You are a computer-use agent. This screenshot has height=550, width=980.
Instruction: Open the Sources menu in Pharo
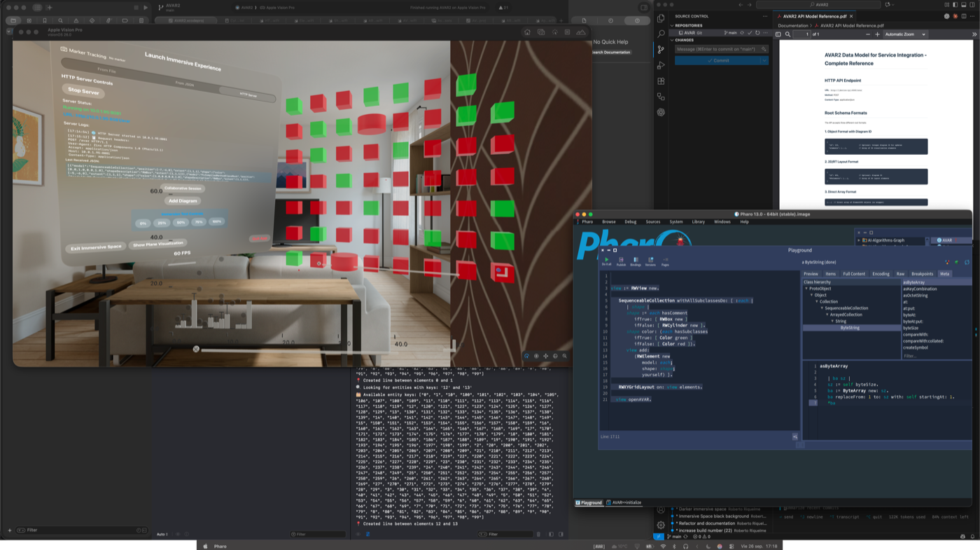653,221
